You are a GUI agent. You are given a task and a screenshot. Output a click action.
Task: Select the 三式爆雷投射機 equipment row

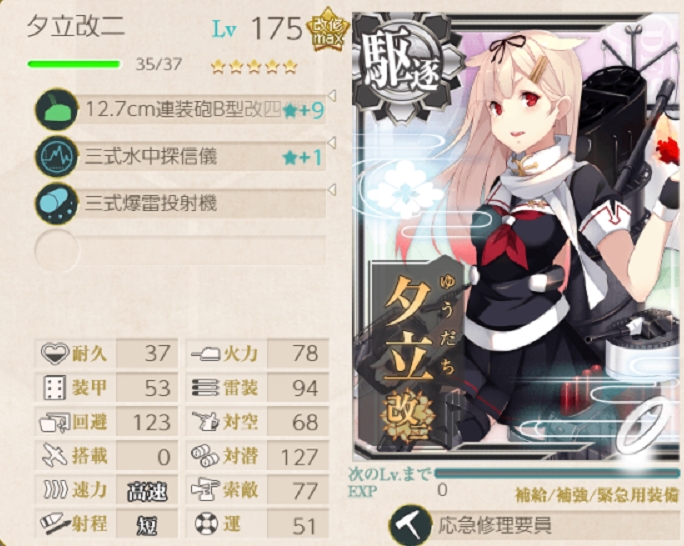(x=180, y=204)
